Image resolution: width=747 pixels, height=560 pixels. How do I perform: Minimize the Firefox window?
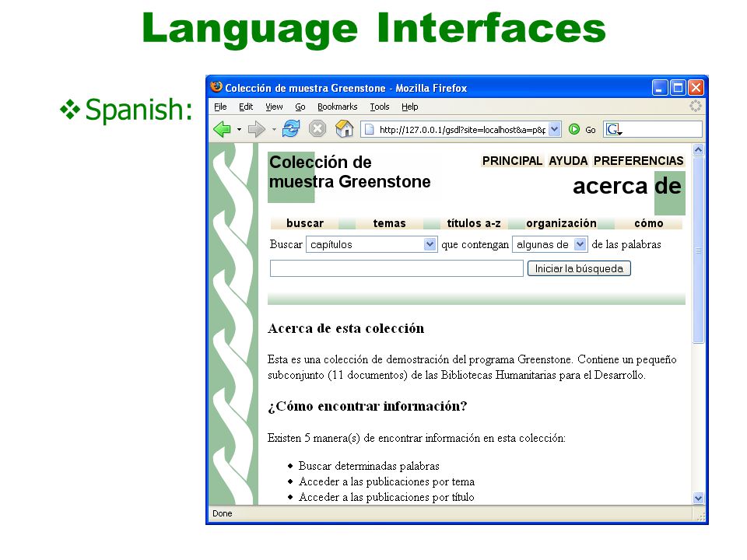(659, 88)
